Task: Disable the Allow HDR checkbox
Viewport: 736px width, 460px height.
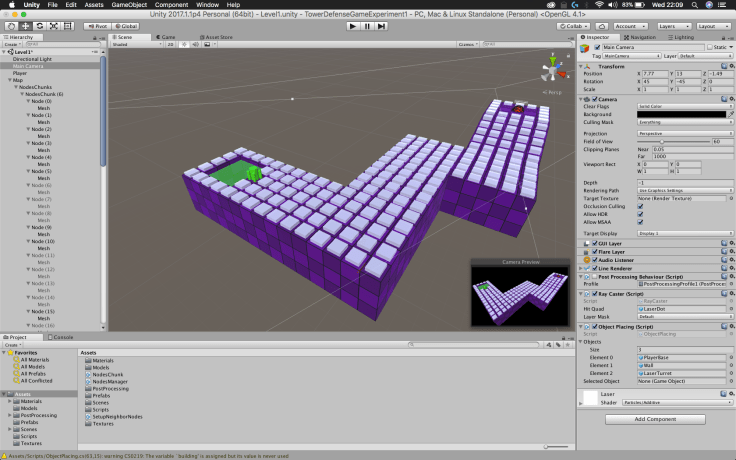Action: [641, 214]
